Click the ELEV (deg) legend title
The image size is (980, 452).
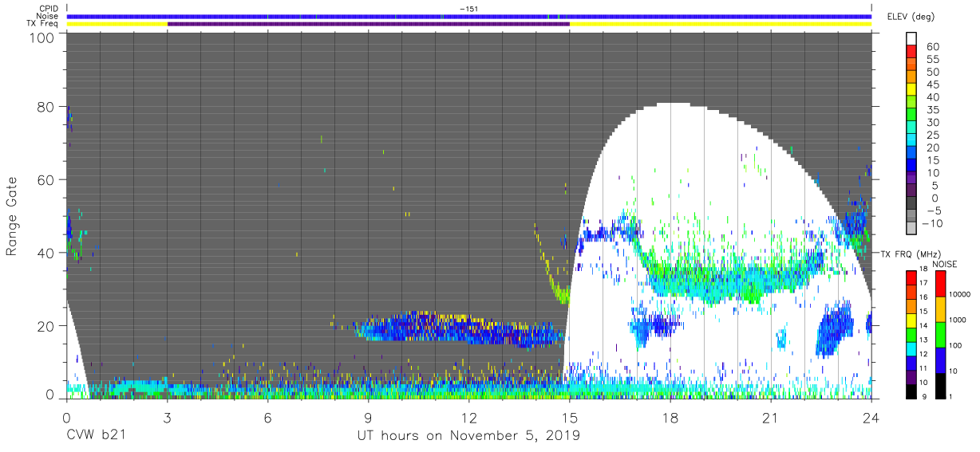point(910,16)
